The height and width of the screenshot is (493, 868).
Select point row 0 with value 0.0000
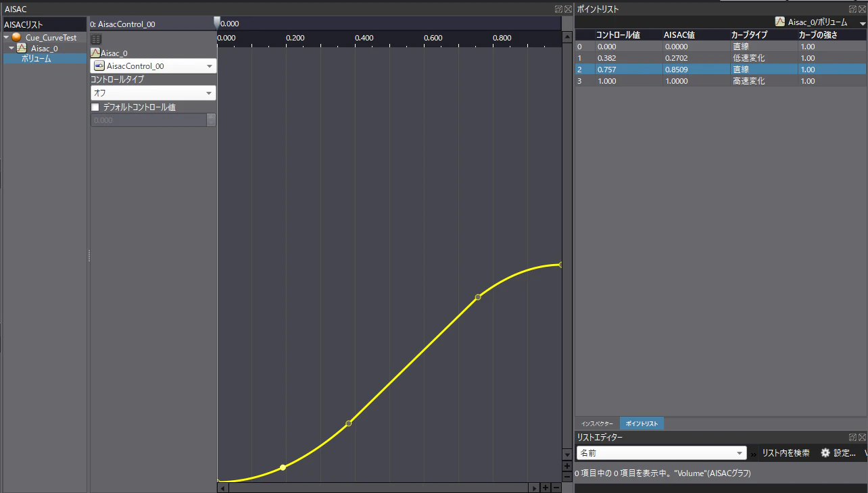click(x=721, y=47)
